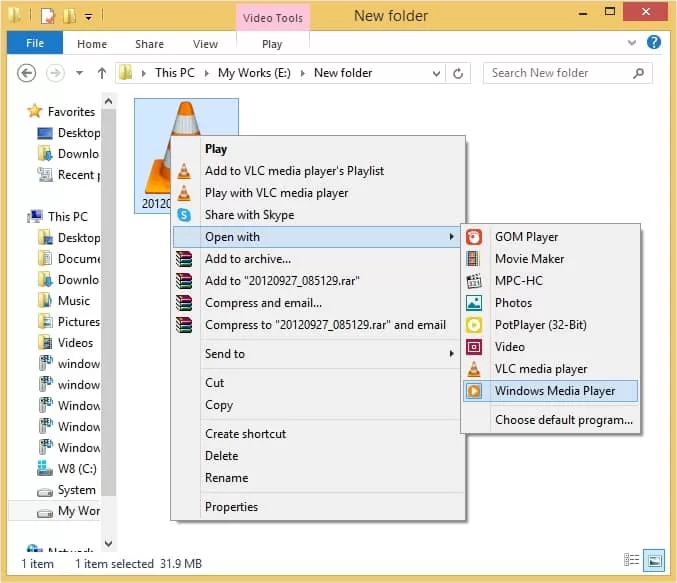677x583 pixels.
Task: Click the search magnifier icon
Action: click(639, 73)
